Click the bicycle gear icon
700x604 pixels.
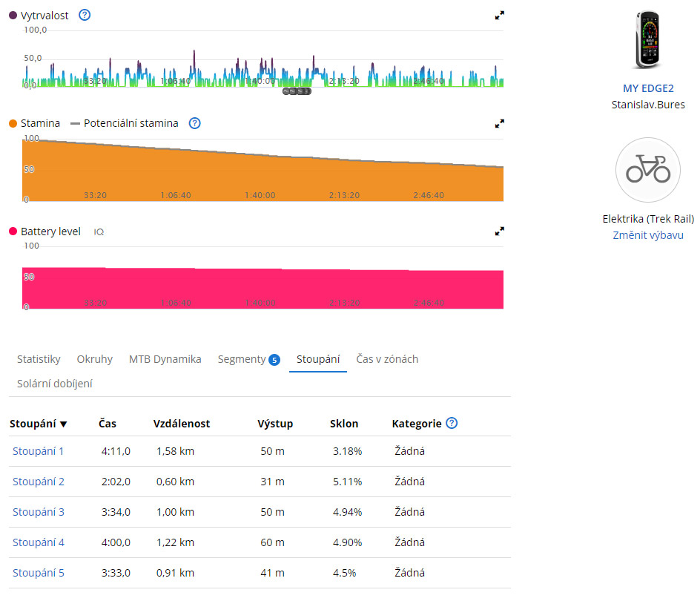point(648,170)
